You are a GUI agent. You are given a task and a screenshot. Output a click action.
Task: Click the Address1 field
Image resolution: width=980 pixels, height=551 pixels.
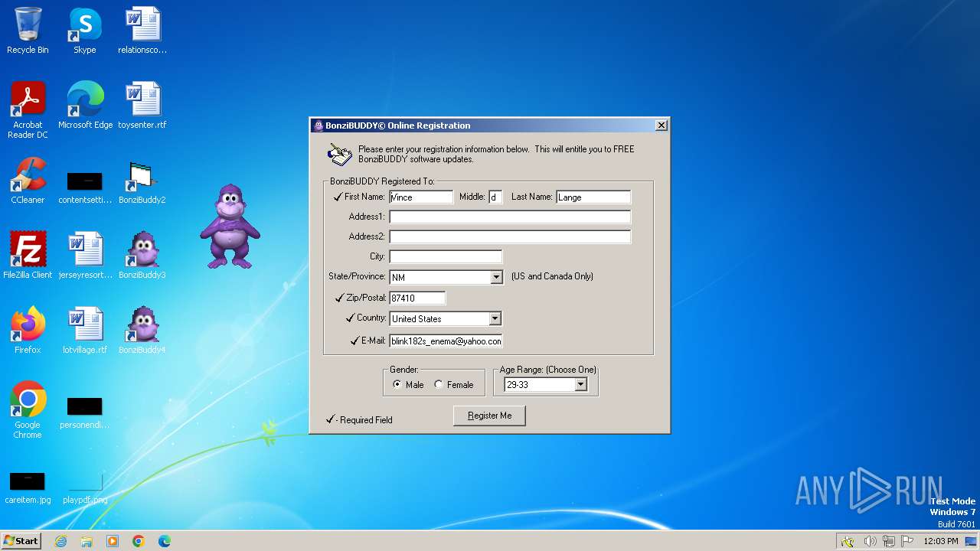pos(510,217)
